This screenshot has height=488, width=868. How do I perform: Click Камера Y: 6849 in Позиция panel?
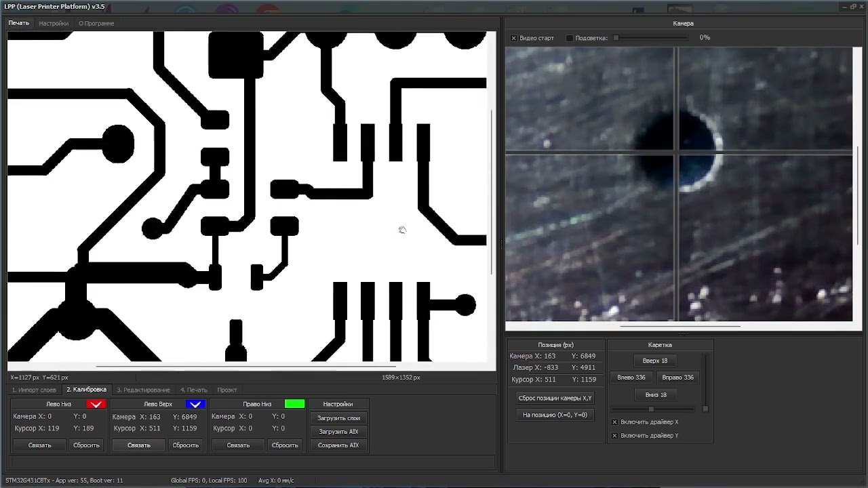point(583,356)
